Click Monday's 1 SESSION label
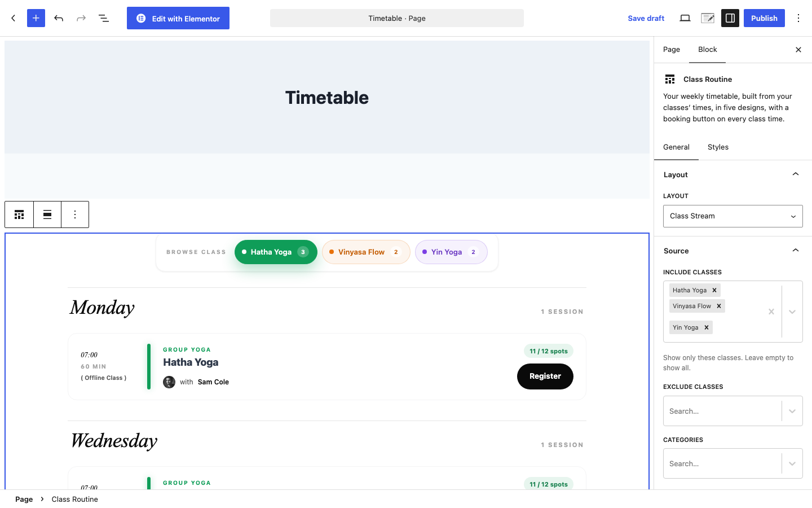The width and height of the screenshot is (812, 508). point(562,312)
